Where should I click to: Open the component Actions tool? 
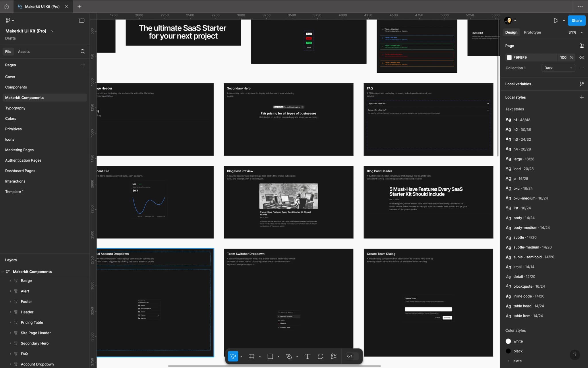coord(333,356)
